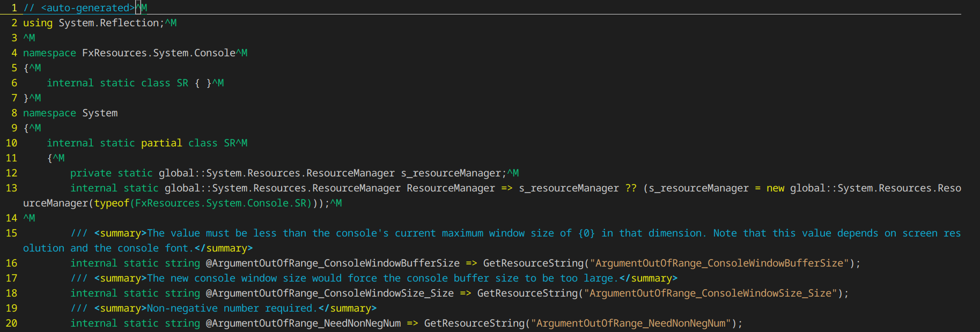Click 'Non-negative number required.' on line 19

pyautogui.click(x=232, y=308)
